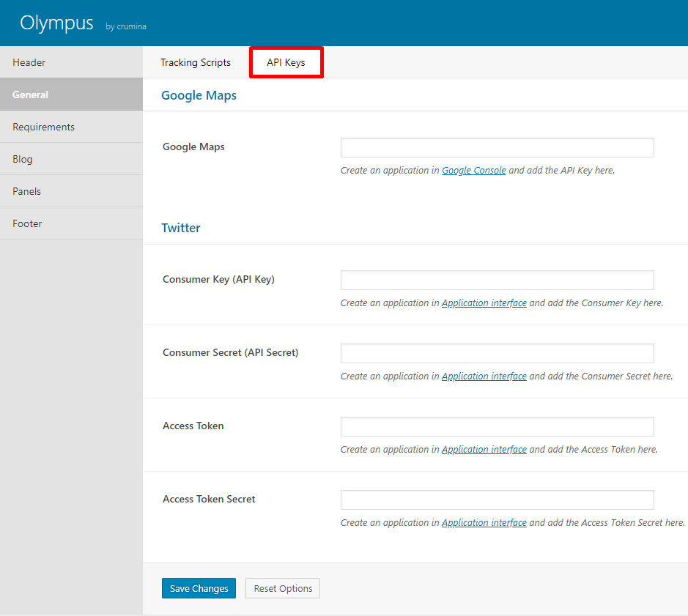The image size is (688, 616).
Task: Switch to the Tracking Scripts tab
Action: pos(196,62)
